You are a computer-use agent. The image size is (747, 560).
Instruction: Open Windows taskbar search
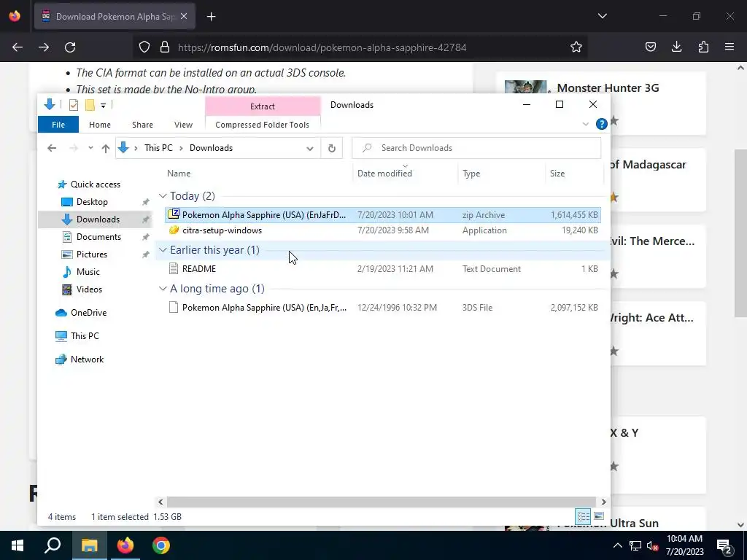[53, 545]
